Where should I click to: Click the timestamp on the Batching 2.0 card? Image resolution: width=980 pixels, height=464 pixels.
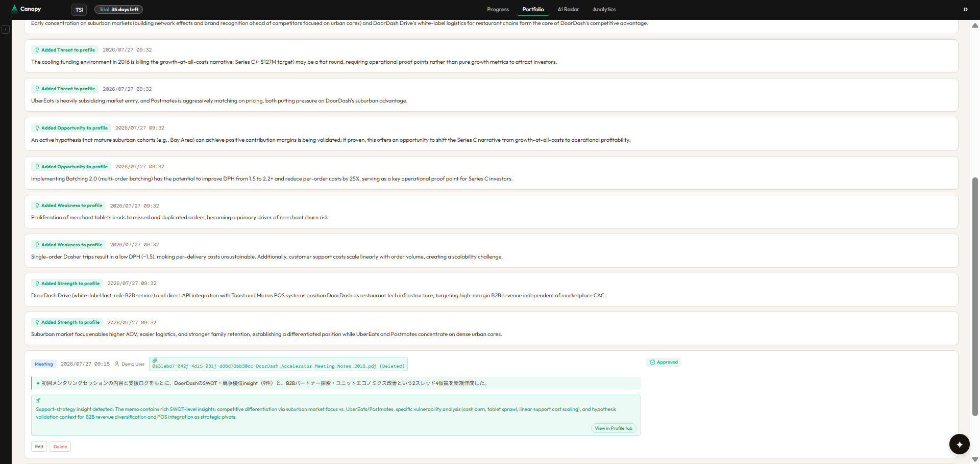(x=140, y=167)
